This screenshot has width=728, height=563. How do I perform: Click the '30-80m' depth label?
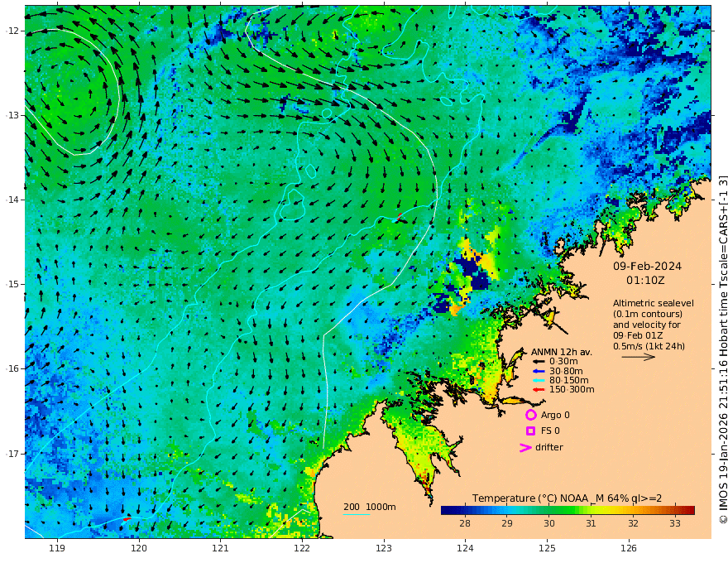(566, 371)
